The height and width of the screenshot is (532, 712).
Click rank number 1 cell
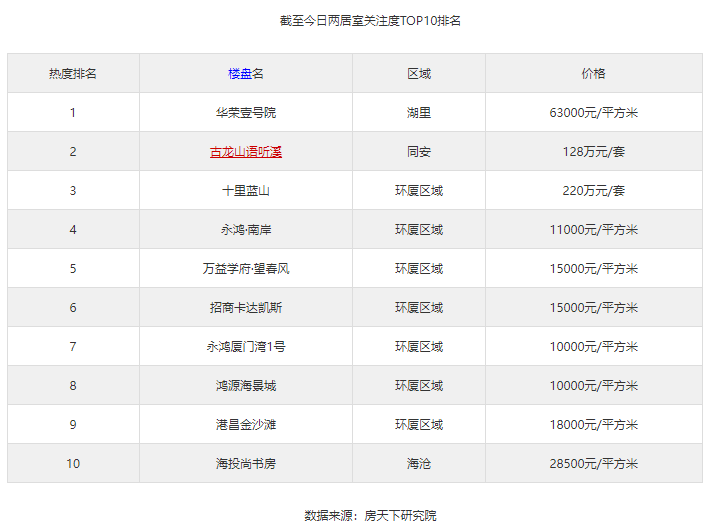coord(73,113)
